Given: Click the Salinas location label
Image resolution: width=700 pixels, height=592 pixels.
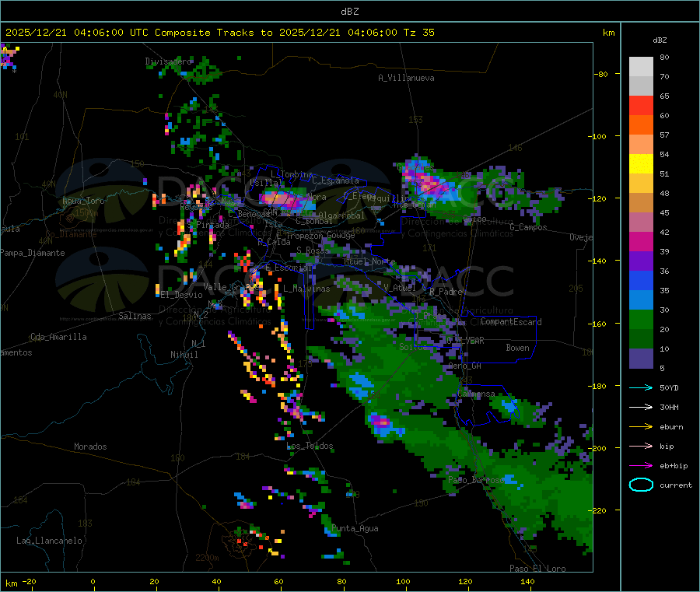Looking at the screenshot, I should [135, 316].
